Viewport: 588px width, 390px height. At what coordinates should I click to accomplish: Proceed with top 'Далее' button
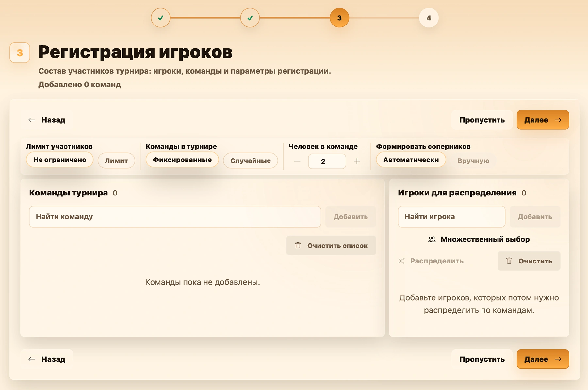point(543,120)
